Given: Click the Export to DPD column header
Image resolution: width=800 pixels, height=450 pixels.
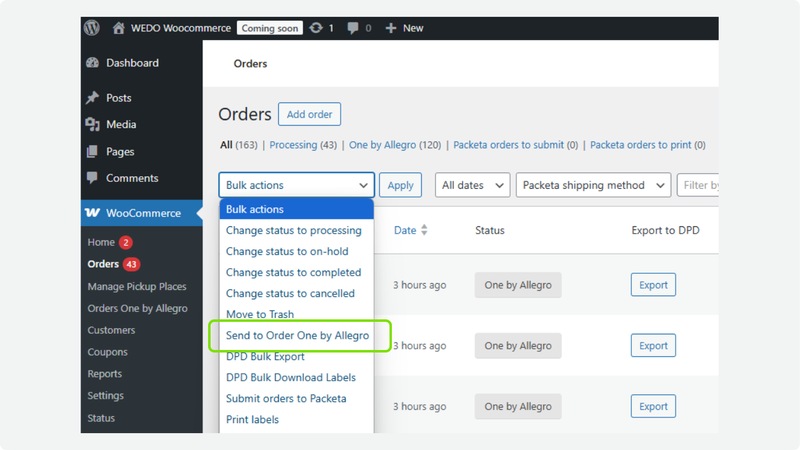Looking at the screenshot, I should click(x=665, y=230).
